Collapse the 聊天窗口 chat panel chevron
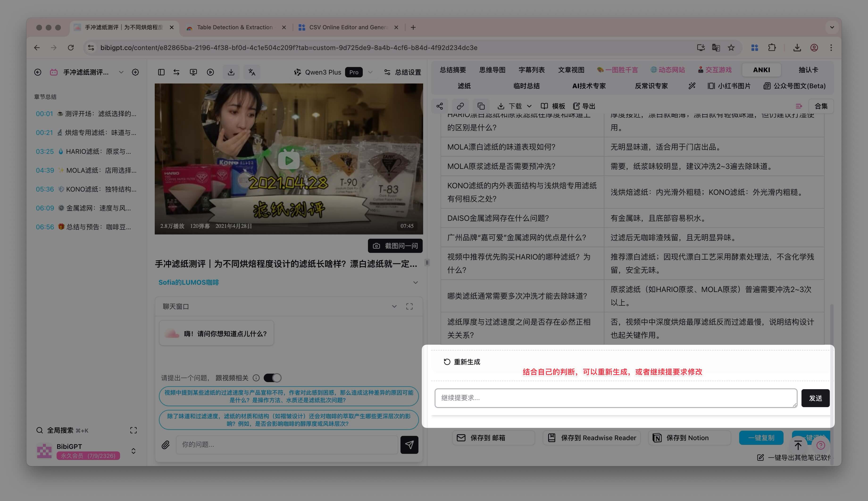The height and width of the screenshot is (501, 868). tap(394, 306)
